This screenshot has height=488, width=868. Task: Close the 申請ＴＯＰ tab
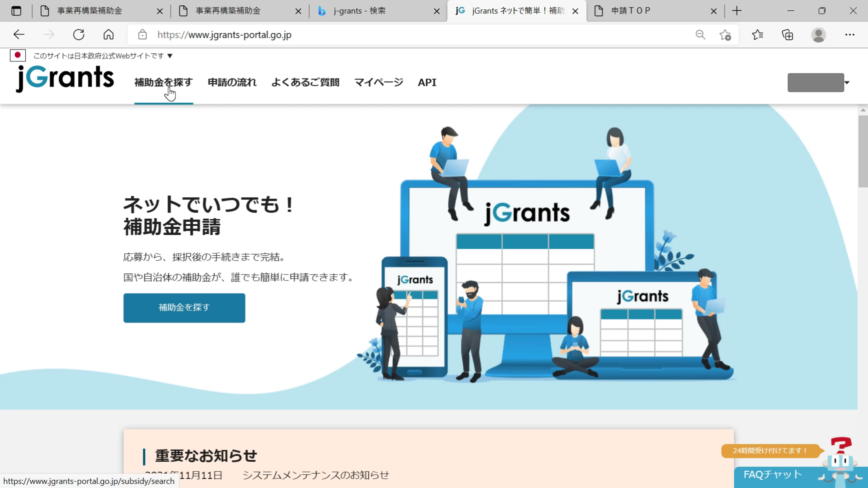[714, 11]
